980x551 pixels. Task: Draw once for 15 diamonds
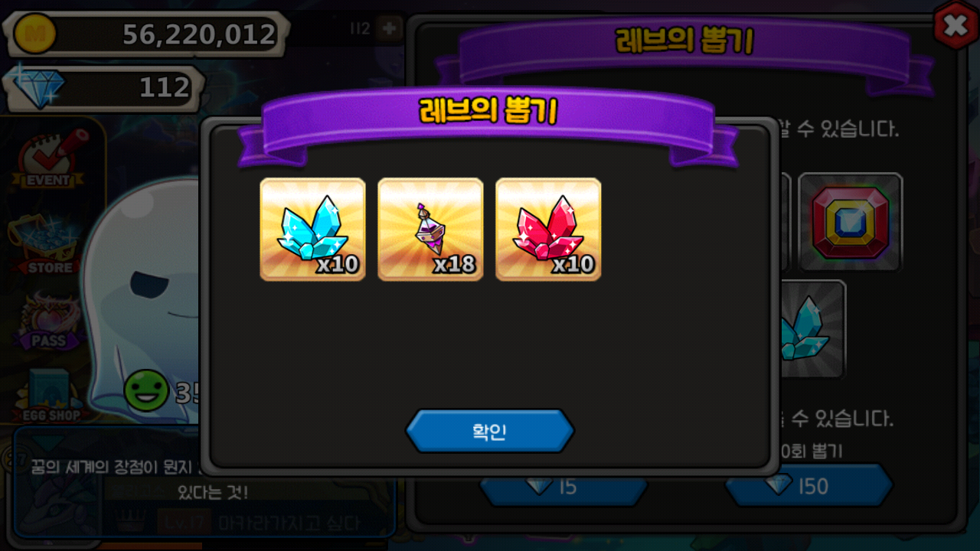563,486
